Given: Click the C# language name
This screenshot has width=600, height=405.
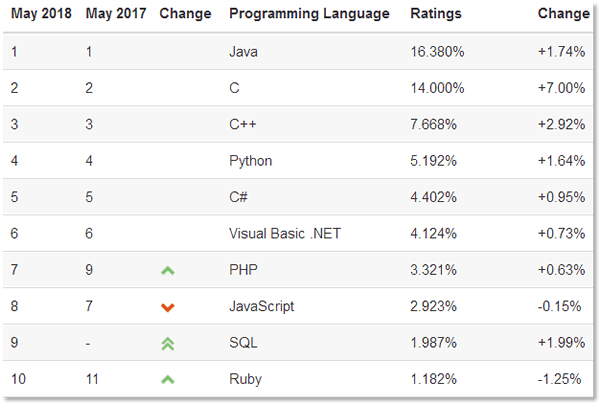Looking at the screenshot, I should [240, 197].
